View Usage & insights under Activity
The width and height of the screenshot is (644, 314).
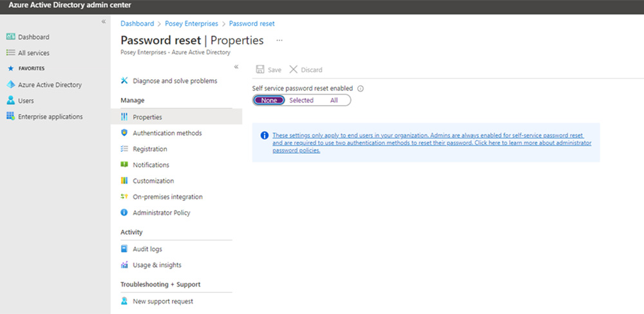coord(157,264)
